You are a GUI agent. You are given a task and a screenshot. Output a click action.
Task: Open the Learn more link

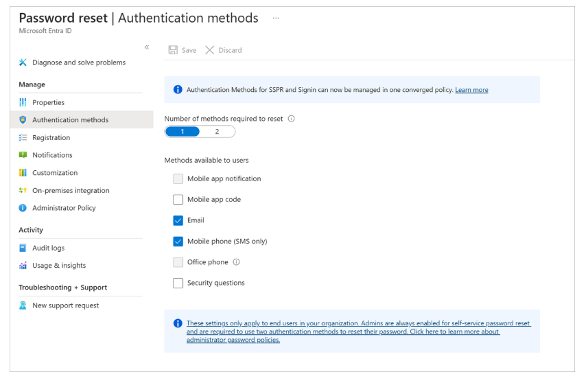click(x=471, y=90)
